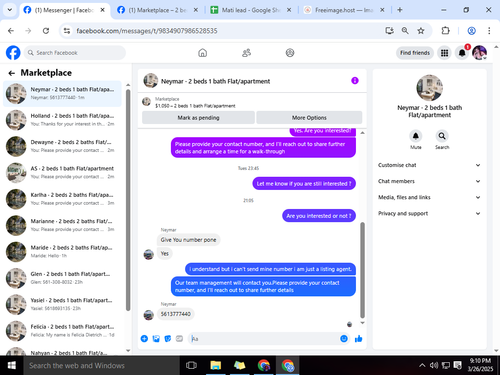The width and height of the screenshot is (500, 375).
Task: Close the Marketplace browser tab
Action: tap(196, 10)
